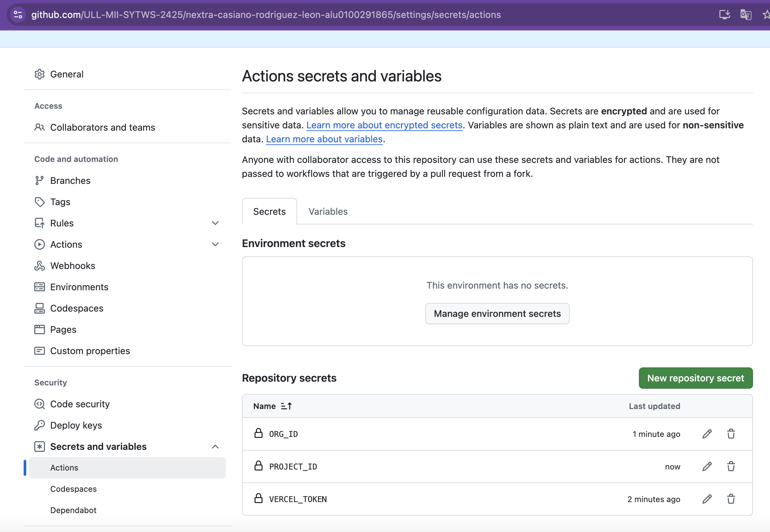Click Manage environment secrets button
This screenshot has width=770, height=532.
pyautogui.click(x=497, y=314)
